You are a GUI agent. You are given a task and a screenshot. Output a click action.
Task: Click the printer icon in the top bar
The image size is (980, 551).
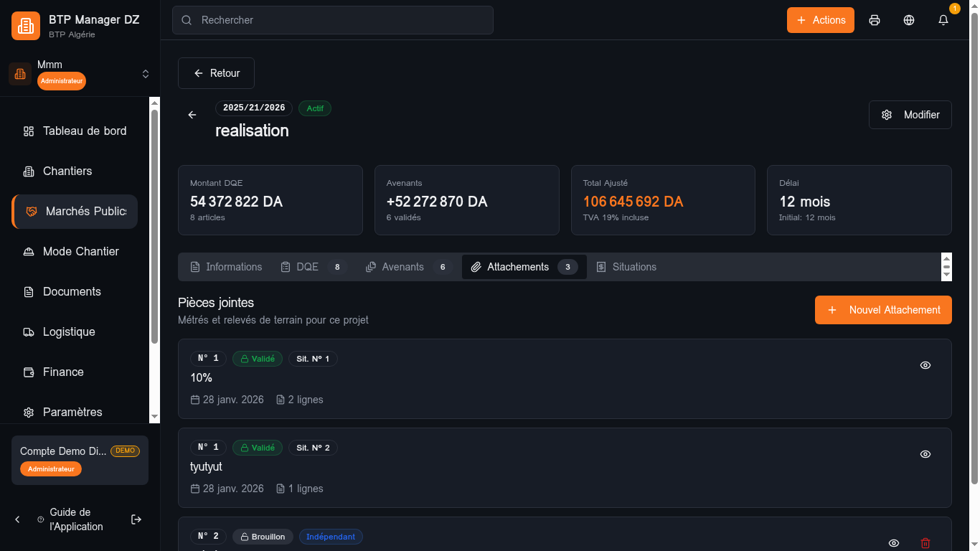(874, 20)
